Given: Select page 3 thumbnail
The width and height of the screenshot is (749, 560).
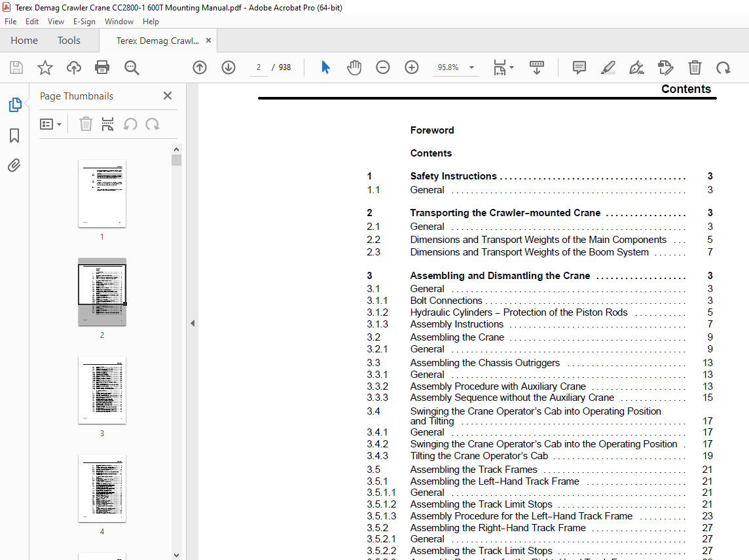Looking at the screenshot, I should click(102, 390).
